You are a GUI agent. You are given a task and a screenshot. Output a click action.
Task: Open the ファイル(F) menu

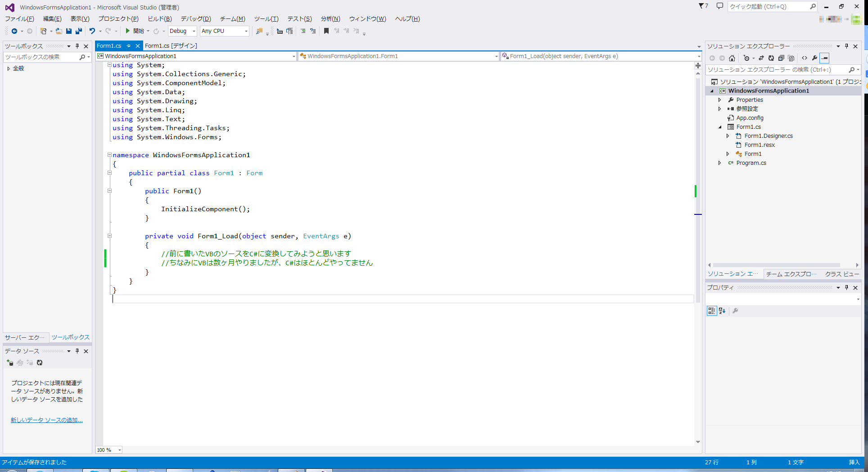(19, 19)
